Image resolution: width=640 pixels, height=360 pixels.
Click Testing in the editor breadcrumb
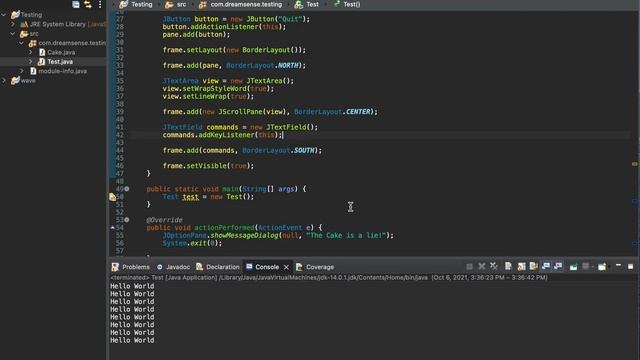coord(142,4)
